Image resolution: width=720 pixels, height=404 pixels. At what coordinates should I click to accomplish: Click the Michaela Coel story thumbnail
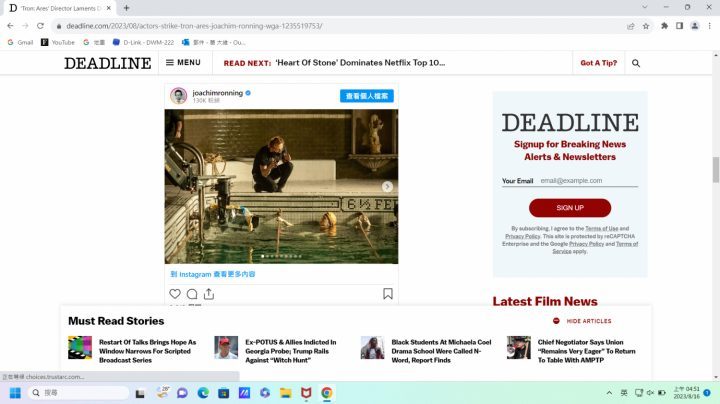tap(372, 348)
